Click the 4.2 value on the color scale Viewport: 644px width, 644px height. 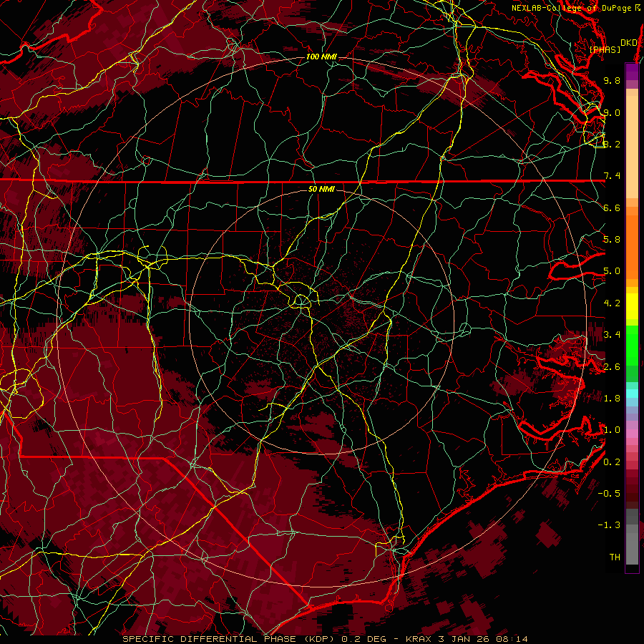click(x=612, y=303)
